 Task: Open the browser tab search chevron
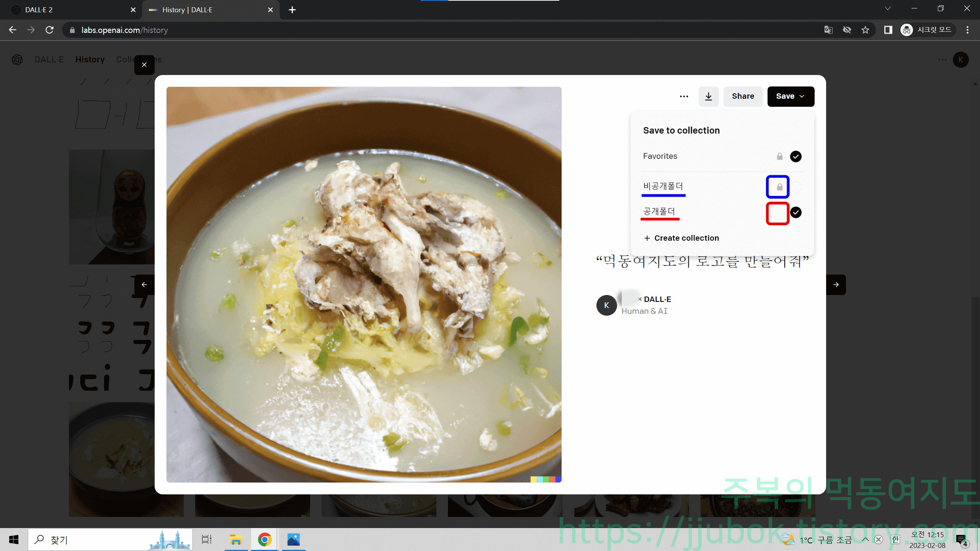[888, 8]
